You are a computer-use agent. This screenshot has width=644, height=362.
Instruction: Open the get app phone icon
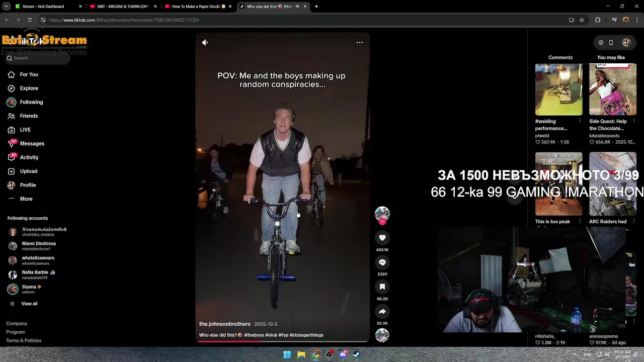pos(611,43)
